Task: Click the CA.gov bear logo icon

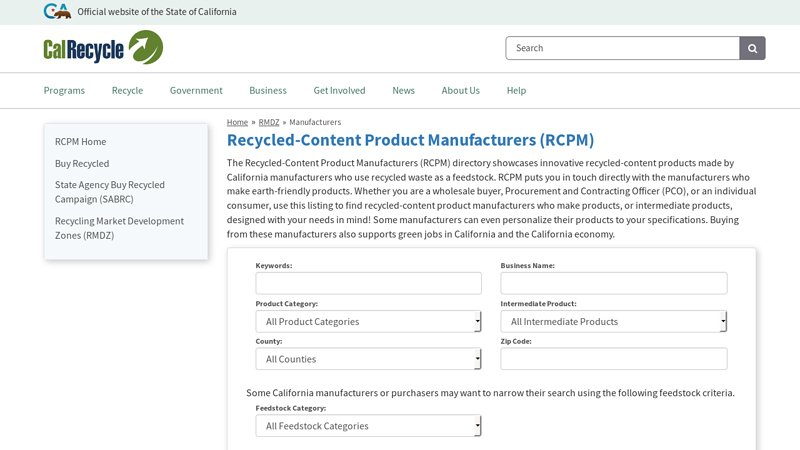Action: coord(57,11)
